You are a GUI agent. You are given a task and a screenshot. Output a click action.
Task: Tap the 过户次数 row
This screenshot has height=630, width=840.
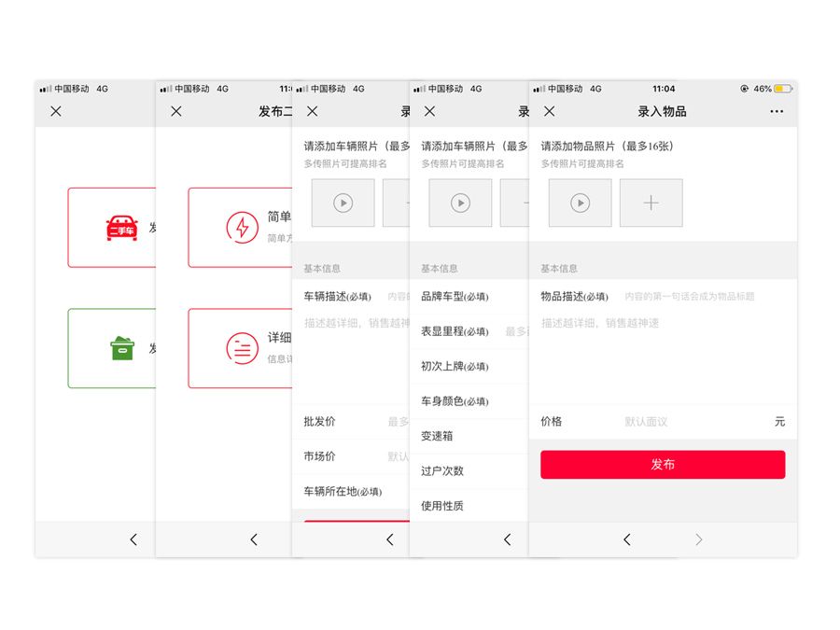click(468, 471)
